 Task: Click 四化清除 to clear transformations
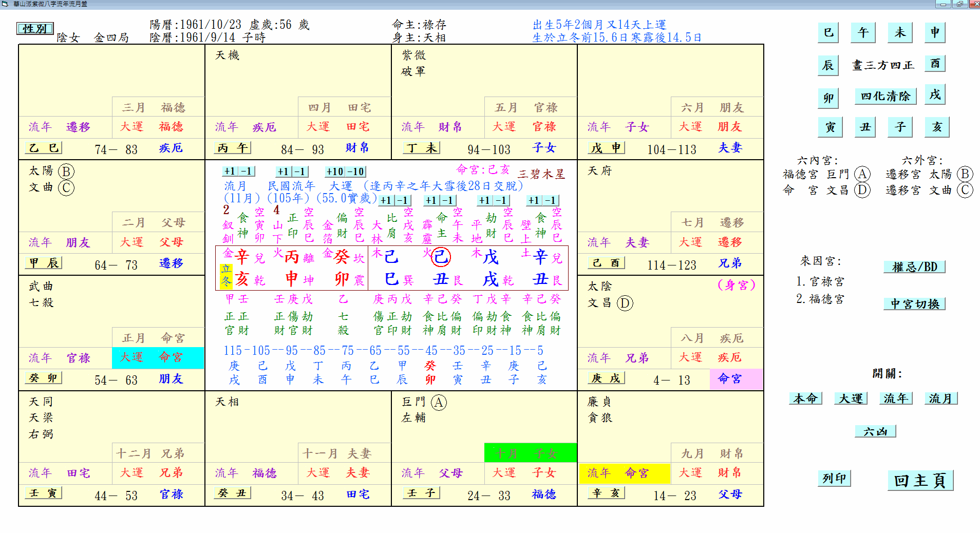[884, 97]
